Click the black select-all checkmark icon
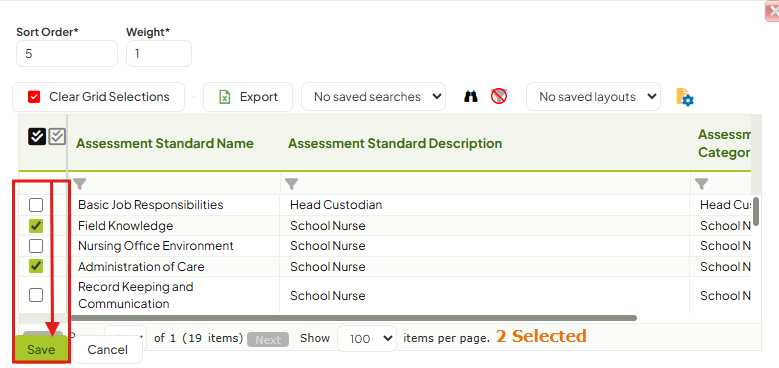 coord(37,136)
